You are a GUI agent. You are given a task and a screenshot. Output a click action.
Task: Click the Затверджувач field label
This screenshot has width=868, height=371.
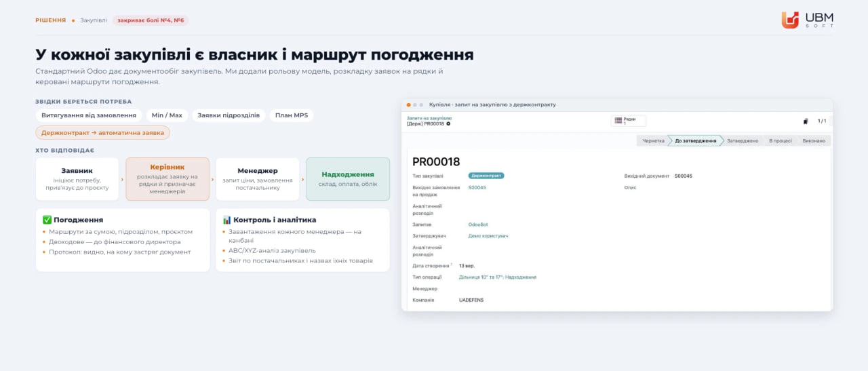pyautogui.click(x=430, y=236)
